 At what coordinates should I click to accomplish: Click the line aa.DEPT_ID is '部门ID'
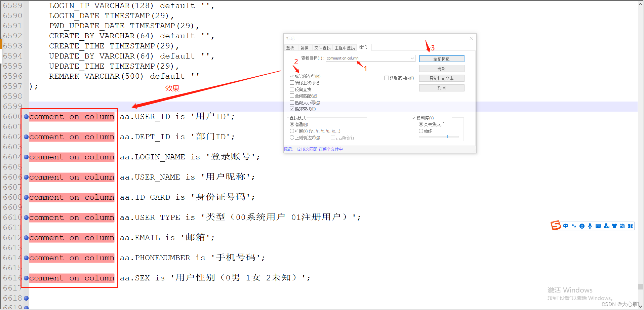pyautogui.click(x=177, y=137)
